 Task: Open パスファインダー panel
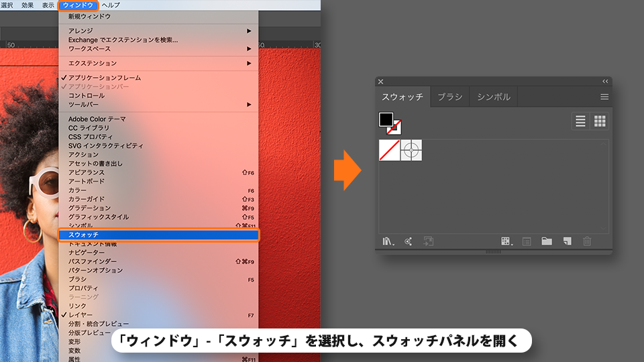click(x=158, y=261)
